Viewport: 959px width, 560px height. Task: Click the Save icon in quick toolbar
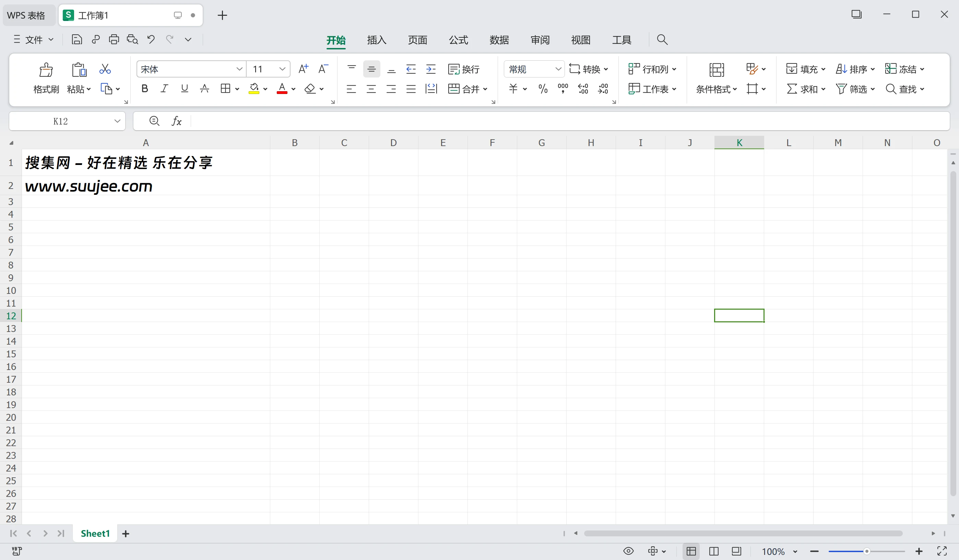tap(76, 39)
